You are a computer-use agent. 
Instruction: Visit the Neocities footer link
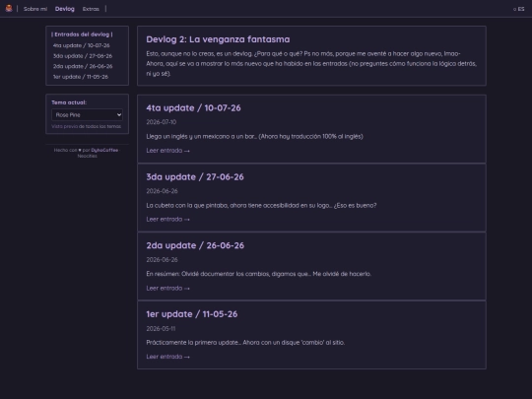pos(88,156)
